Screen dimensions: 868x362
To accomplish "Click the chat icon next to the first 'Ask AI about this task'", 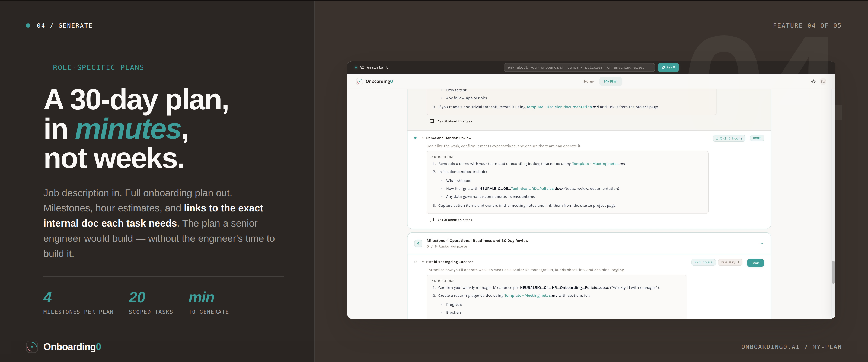I will point(432,121).
